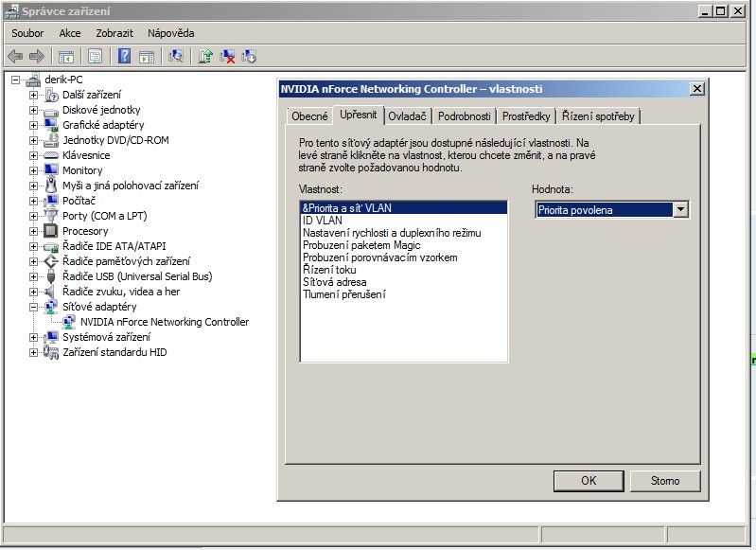The height and width of the screenshot is (550, 756).
Task: Switch to the Ovladač tab
Action: pos(408,116)
